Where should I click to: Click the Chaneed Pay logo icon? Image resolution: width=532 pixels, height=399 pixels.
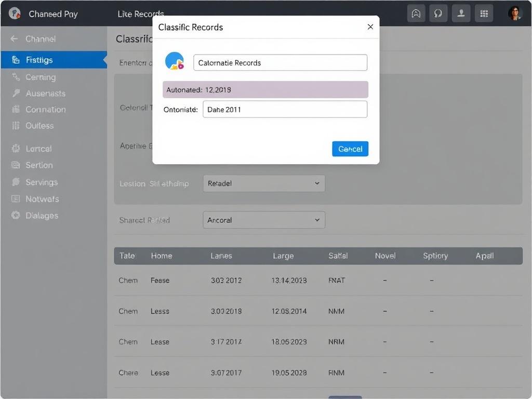(15, 14)
